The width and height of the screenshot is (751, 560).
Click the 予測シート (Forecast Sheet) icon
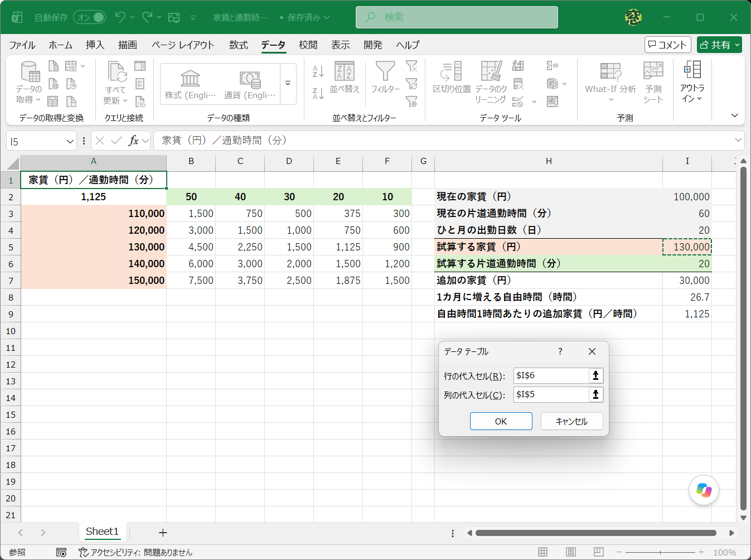653,71
